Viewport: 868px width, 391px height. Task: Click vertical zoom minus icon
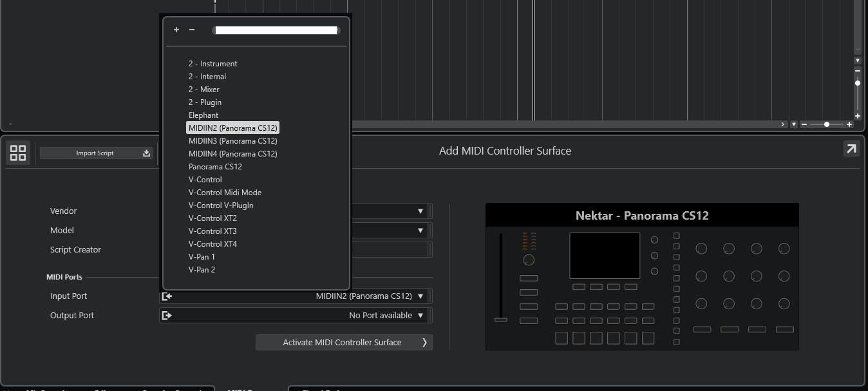click(x=858, y=70)
